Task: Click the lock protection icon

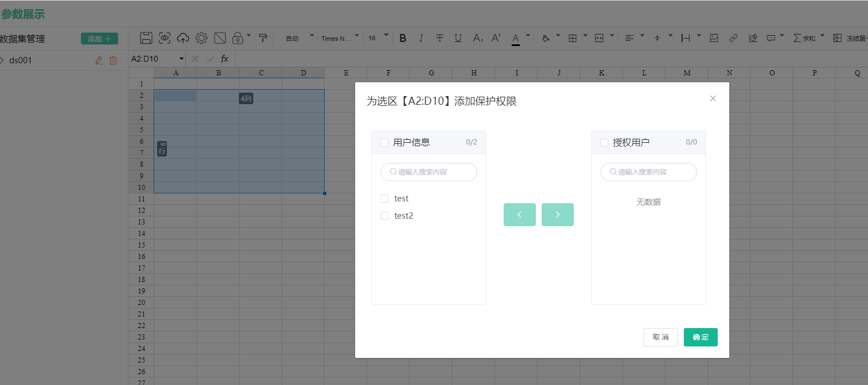Action: tap(237, 38)
